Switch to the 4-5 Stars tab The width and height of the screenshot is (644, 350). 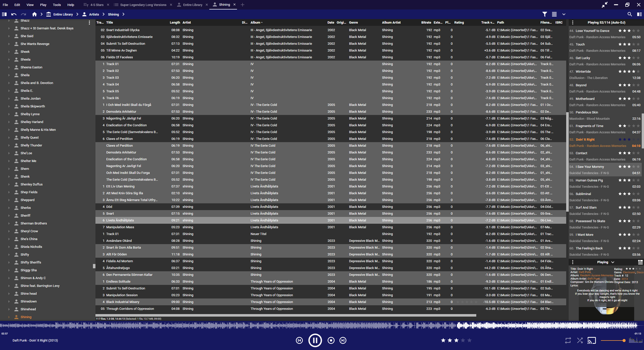tap(96, 5)
